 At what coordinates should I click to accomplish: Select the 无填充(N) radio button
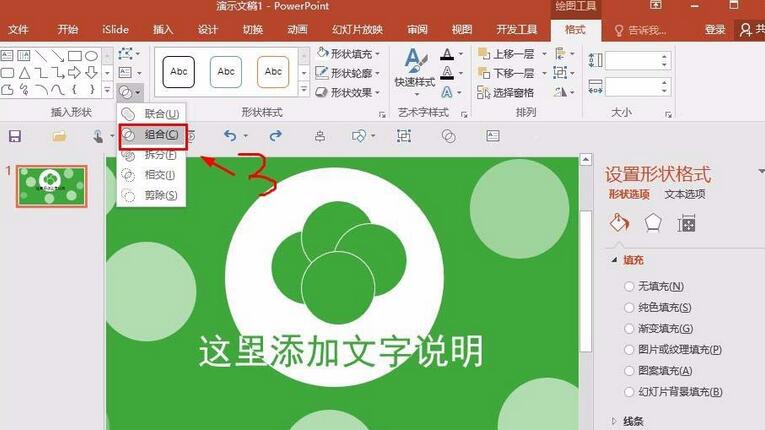(x=629, y=286)
